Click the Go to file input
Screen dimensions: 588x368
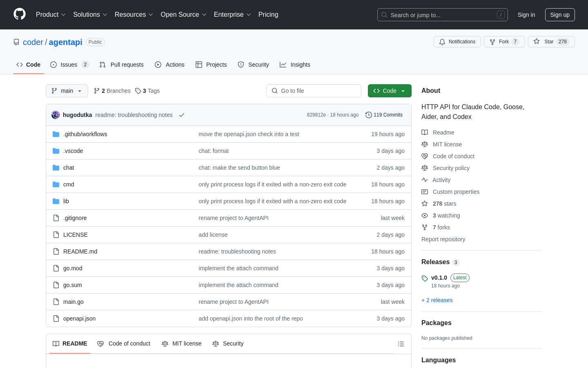click(x=314, y=91)
